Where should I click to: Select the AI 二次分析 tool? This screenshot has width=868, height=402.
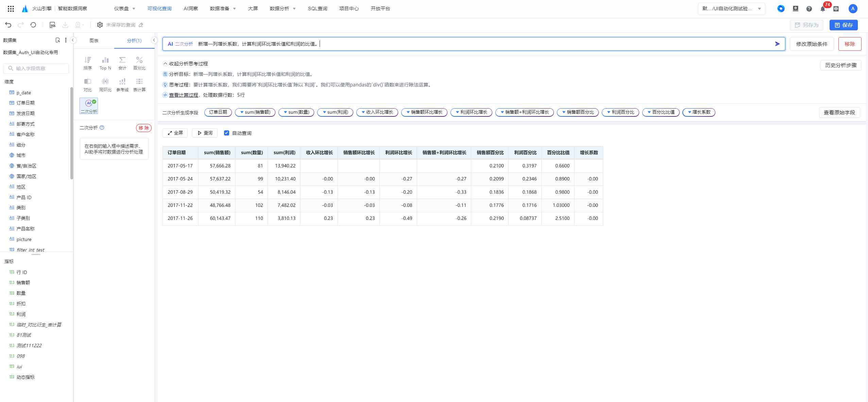[89, 106]
